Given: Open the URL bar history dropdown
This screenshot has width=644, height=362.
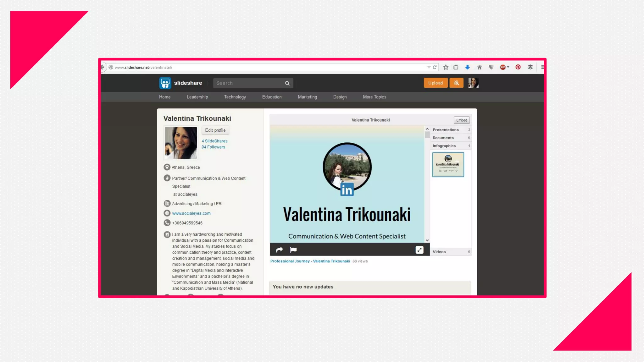Looking at the screenshot, I should (429, 67).
